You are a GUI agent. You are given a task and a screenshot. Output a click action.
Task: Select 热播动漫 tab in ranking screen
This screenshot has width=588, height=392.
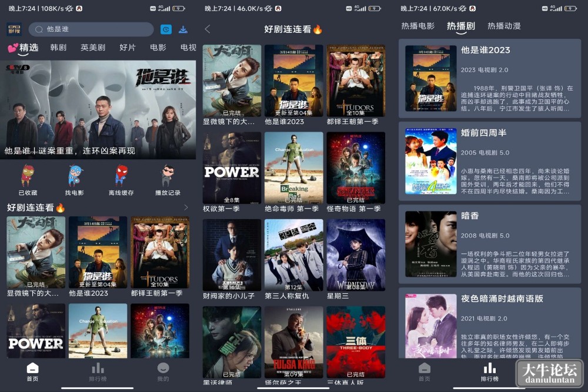coord(504,26)
